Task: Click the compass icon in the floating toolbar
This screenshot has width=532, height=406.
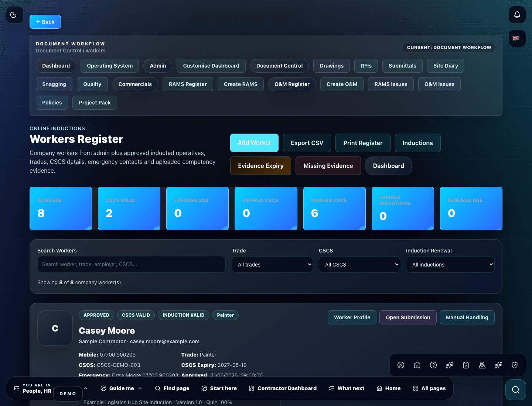Action: (401, 365)
